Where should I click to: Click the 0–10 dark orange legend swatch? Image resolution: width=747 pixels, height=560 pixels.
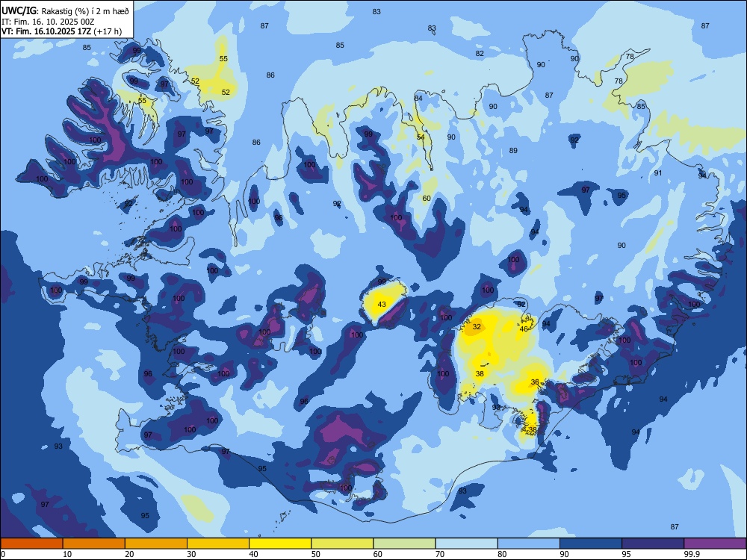[31, 544]
